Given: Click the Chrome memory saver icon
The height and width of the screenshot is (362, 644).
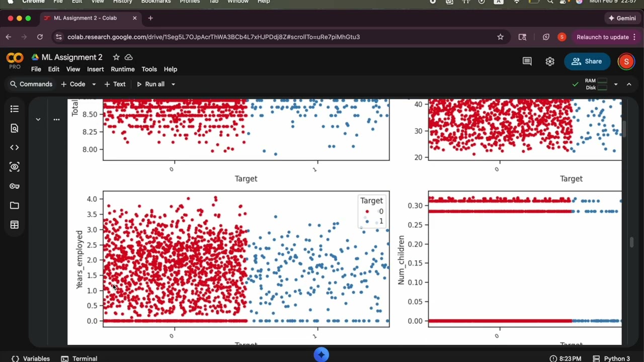Looking at the screenshot, I should click(546, 37).
